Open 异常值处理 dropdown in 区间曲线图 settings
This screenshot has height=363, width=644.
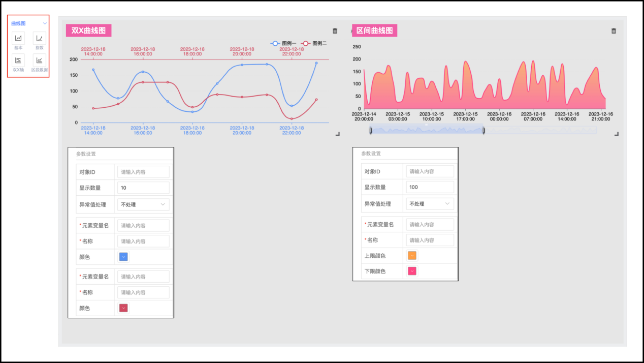[x=430, y=204]
